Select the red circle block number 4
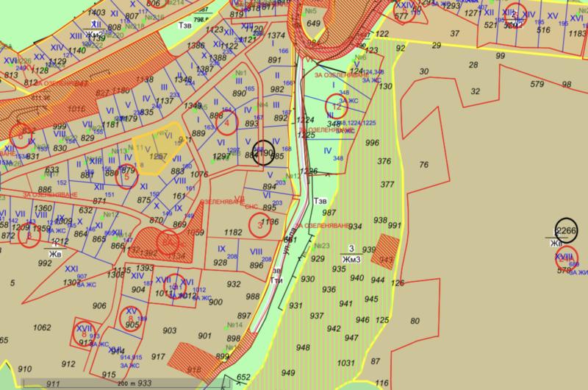The image size is (588, 390). (227, 124)
